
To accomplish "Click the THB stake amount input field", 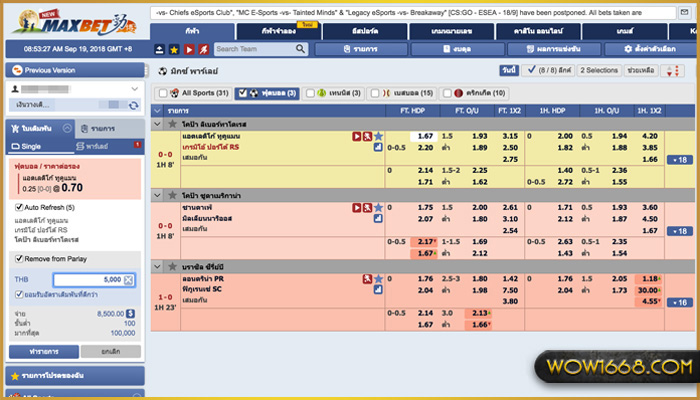I will pyautogui.click(x=88, y=280).
